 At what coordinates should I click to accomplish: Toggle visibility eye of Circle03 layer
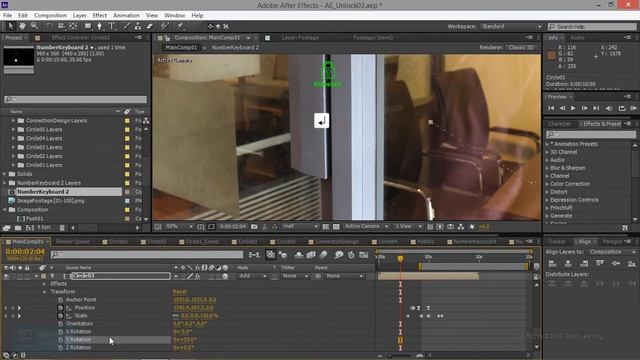pos(6,276)
